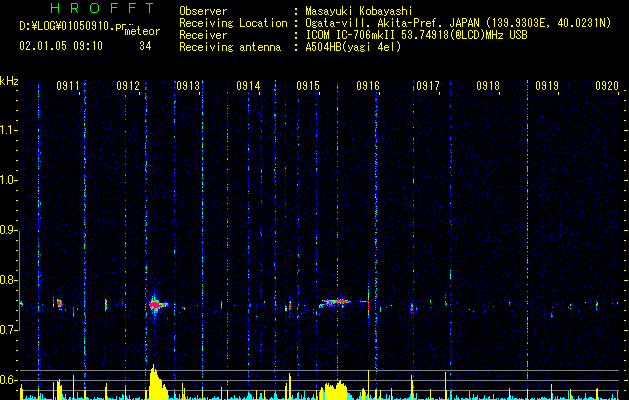Screen dimensions: 629x400
Task: Click the HROFFT title text
Action: (x=102, y=8)
